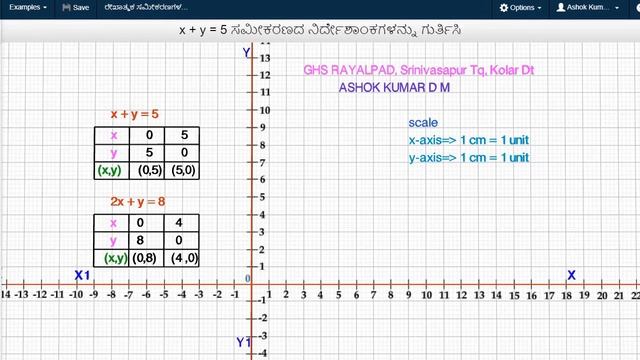
Task: Open the Examples dropdown menu
Action: pos(28,7)
